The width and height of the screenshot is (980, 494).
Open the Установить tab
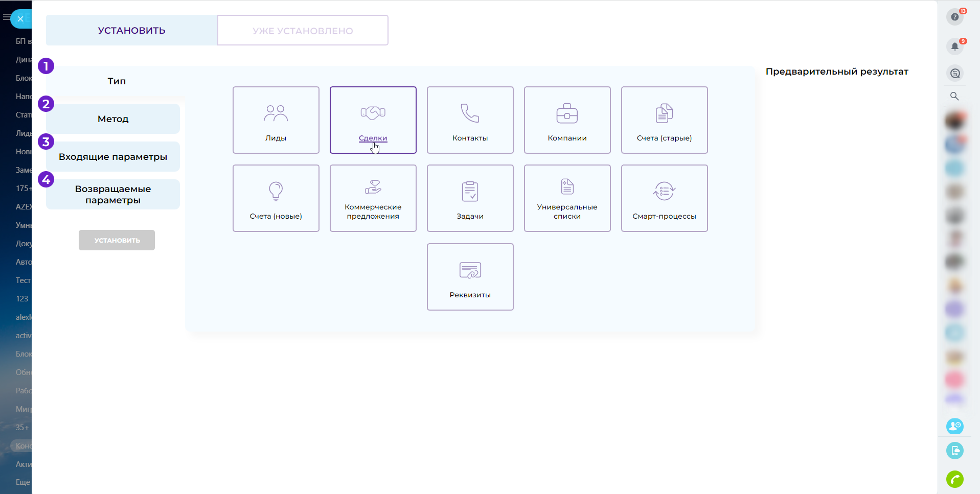(x=131, y=31)
